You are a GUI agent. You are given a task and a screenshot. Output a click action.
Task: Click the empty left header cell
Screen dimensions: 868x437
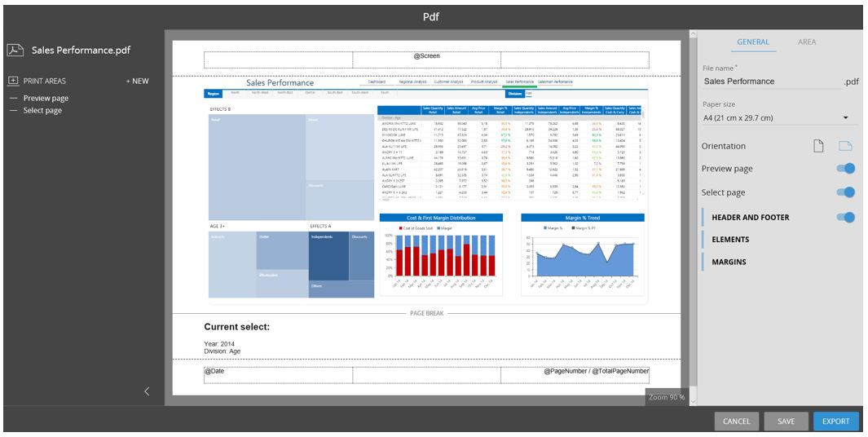(279, 60)
